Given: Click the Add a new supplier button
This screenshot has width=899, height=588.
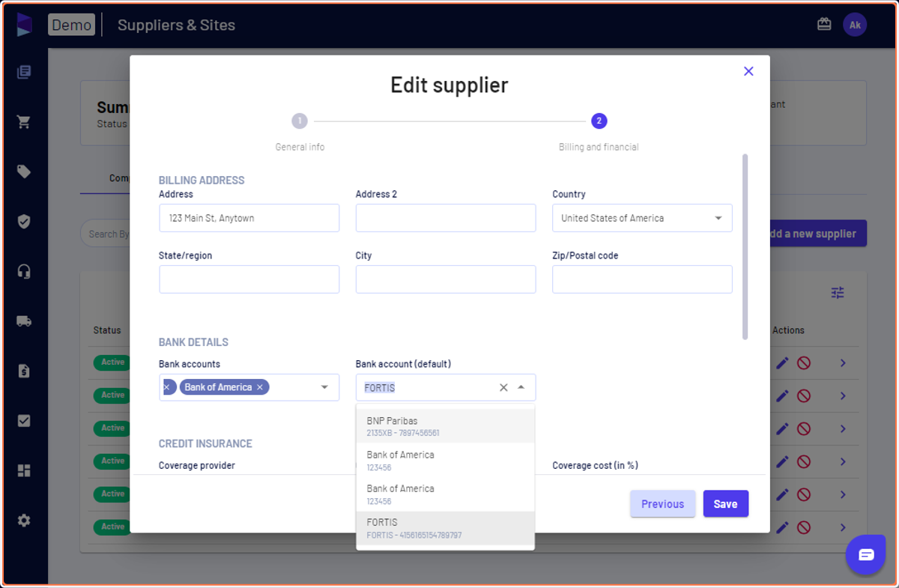Looking at the screenshot, I should click(x=818, y=234).
